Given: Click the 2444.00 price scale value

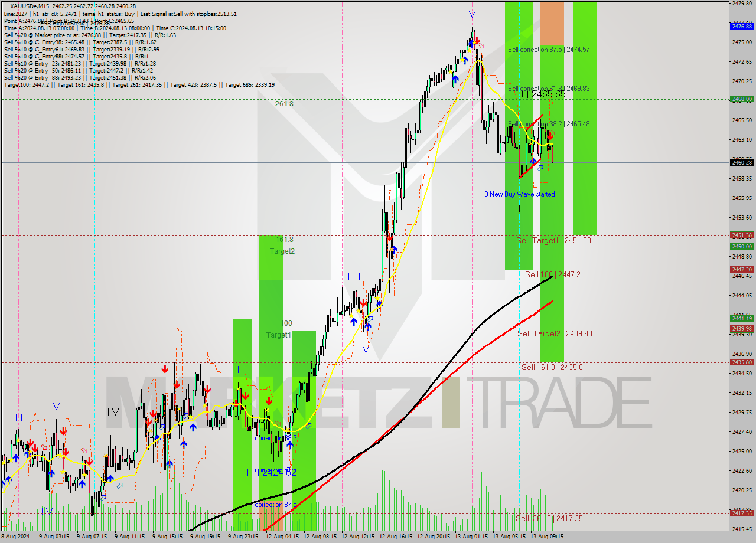Looking at the screenshot, I should coord(742,295).
